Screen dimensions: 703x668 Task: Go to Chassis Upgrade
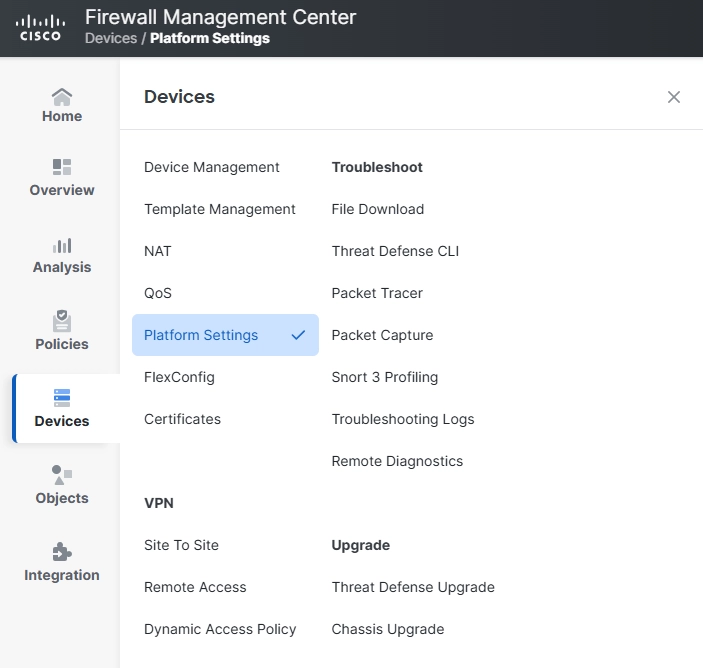(388, 629)
